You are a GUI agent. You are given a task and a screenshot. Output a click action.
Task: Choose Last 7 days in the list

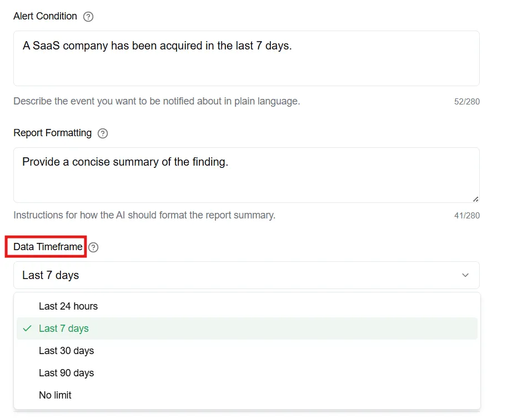[247, 329]
